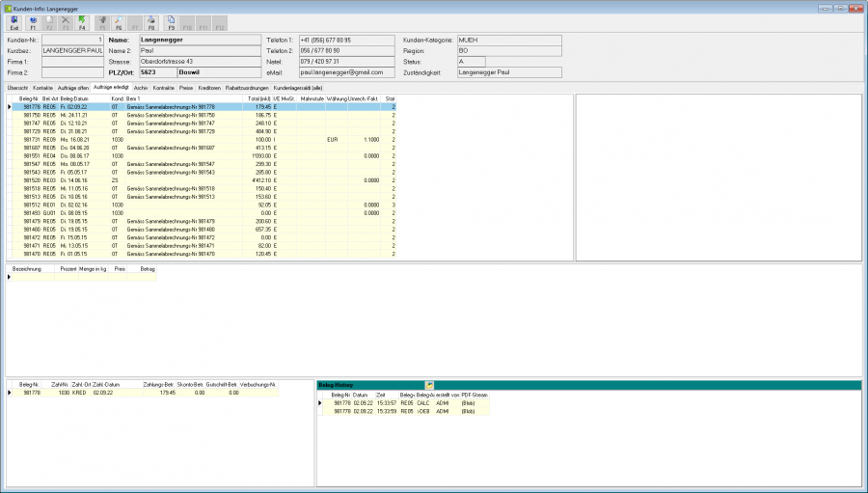868x493 pixels.
Task: Switch to the Kreditoren tab
Action: tap(209, 88)
